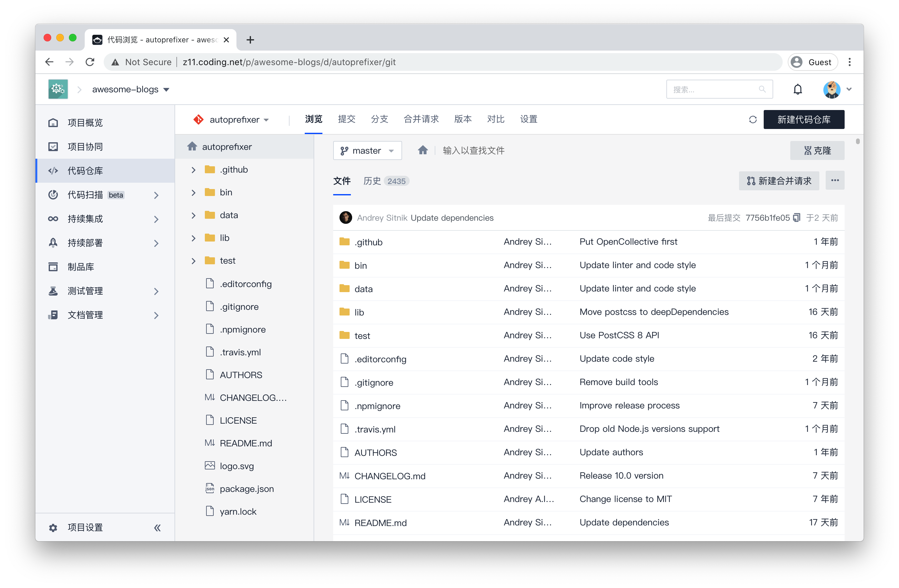The width and height of the screenshot is (899, 588).
Task: Close the autoprefixer browser tab
Action: [226, 40]
